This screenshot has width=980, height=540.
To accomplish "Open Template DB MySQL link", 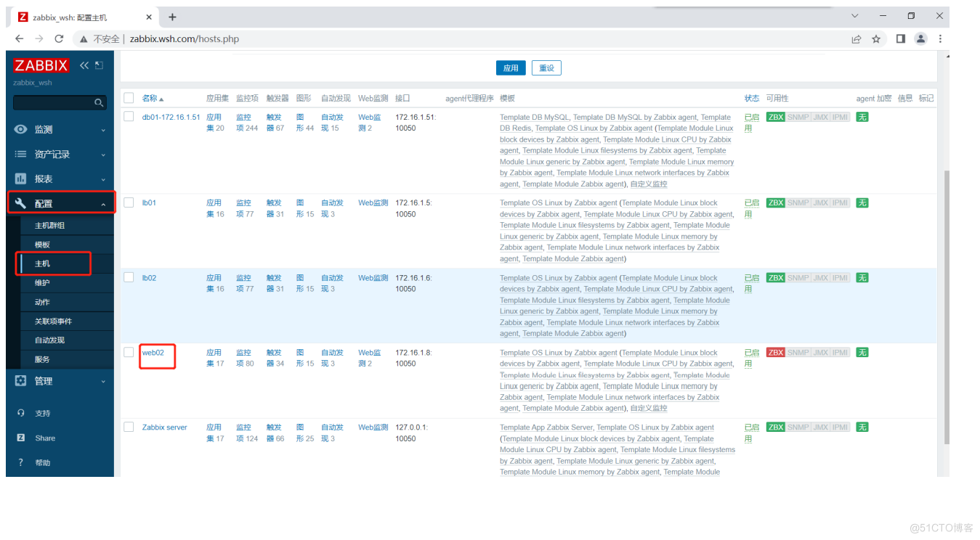I will click(x=534, y=117).
